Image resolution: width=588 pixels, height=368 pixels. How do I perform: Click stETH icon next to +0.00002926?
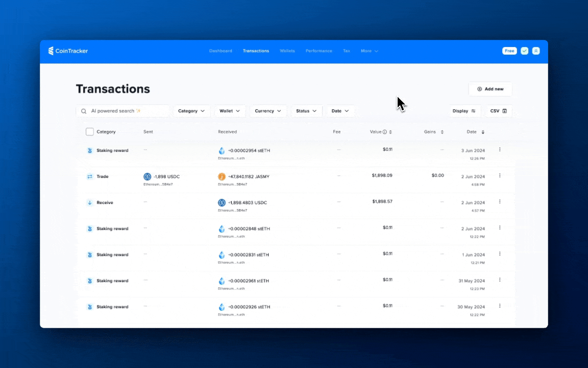click(x=222, y=307)
